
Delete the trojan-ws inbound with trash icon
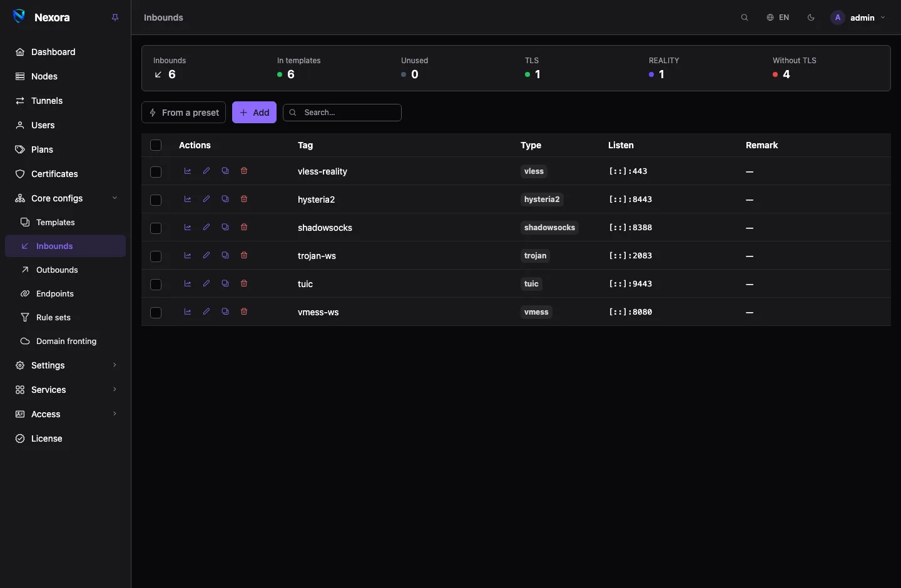pyautogui.click(x=244, y=255)
